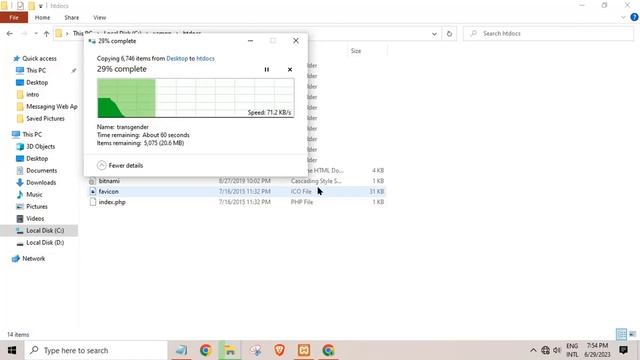
Task: Click the Search htdocs field
Action: (x=548, y=33)
